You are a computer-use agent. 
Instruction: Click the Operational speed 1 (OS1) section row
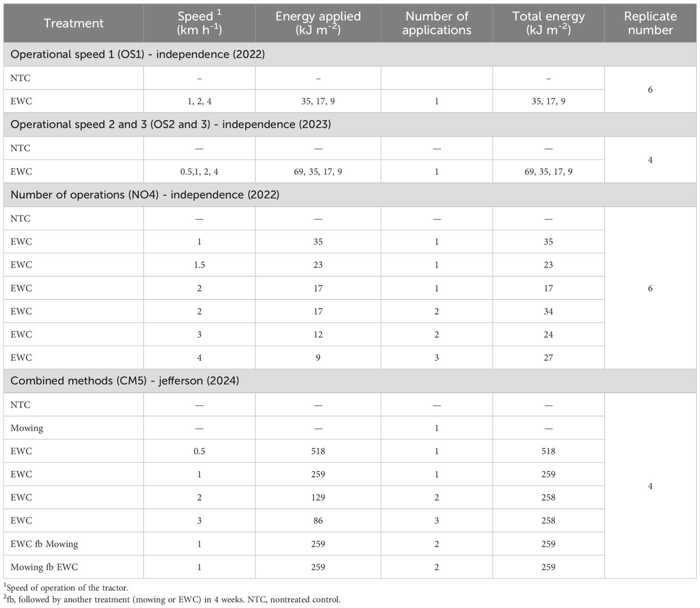click(x=138, y=54)
